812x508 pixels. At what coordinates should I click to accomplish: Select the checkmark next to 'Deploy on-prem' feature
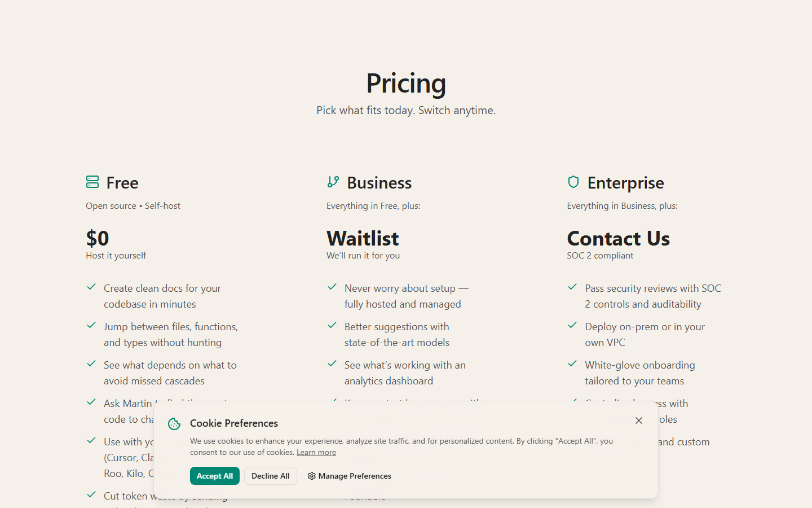572,325
